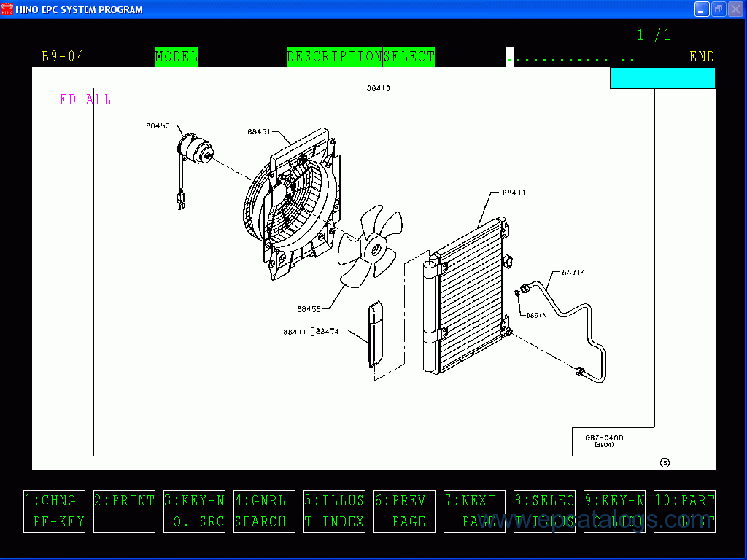Click the circled S symbol
This screenshot has height=560, width=747.
coord(665,462)
